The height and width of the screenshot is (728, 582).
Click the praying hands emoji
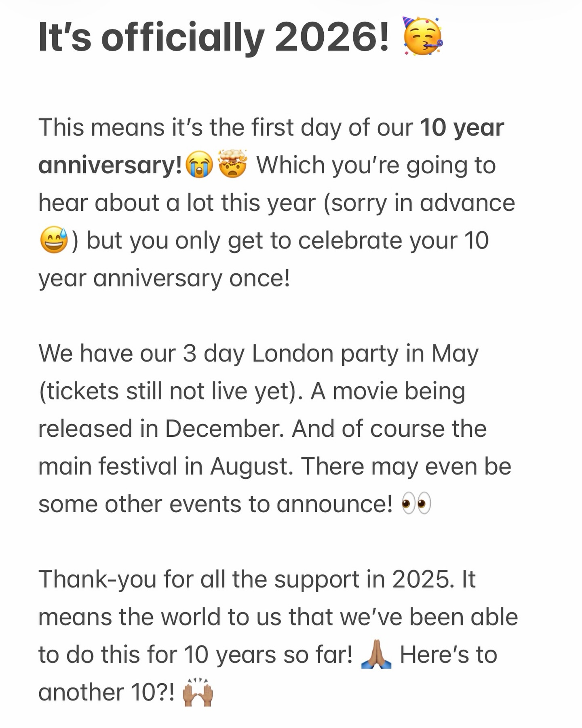[x=376, y=654]
